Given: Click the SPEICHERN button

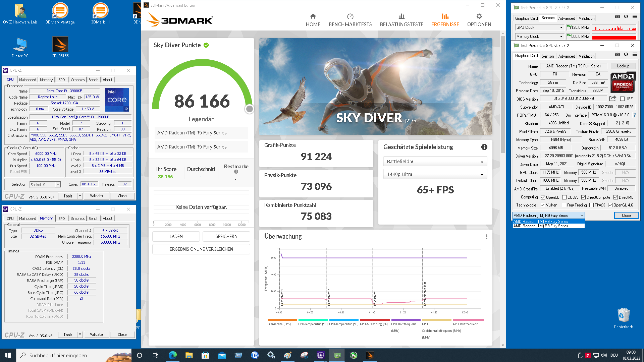Looking at the screenshot, I should pyautogui.click(x=226, y=236).
